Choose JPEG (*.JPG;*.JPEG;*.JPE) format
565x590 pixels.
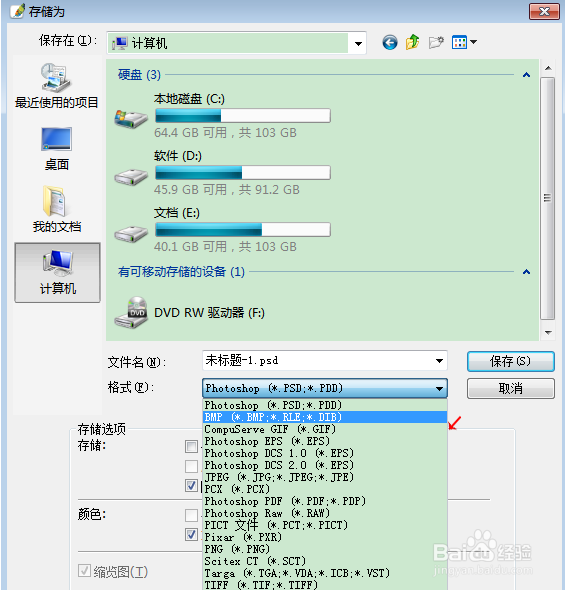click(x=325, y=477)
